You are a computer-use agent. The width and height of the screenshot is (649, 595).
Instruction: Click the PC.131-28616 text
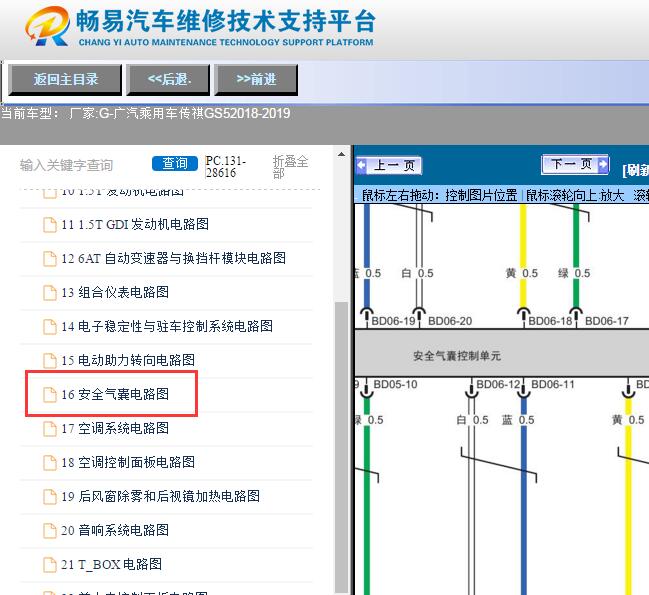226,167
